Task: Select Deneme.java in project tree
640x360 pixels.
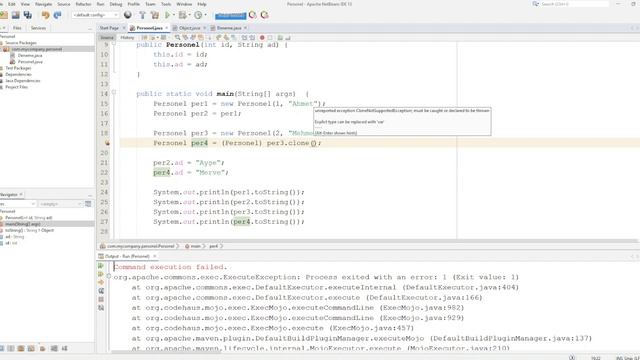Action: [x=30, y=55]
